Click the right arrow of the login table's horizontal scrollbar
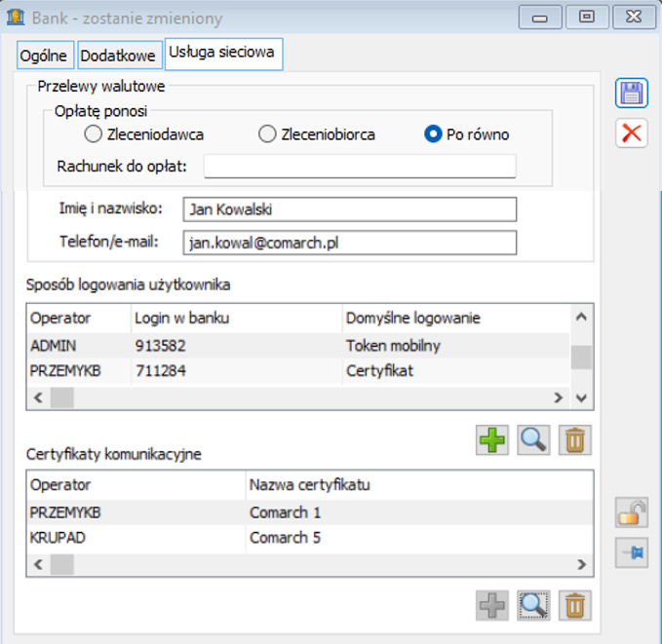The height and width of the screenshot is (644, 662). point(558,398)
